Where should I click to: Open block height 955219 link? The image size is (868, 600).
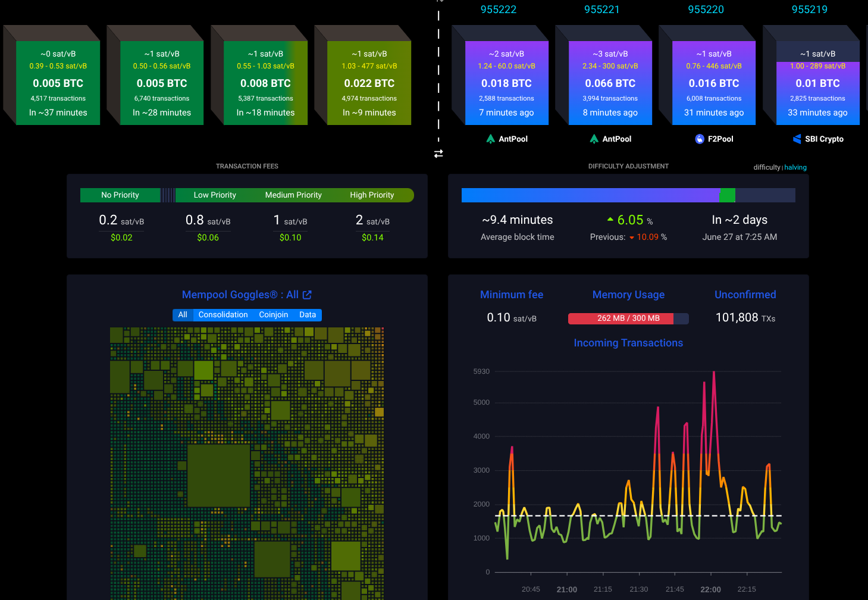pos(810,10)
